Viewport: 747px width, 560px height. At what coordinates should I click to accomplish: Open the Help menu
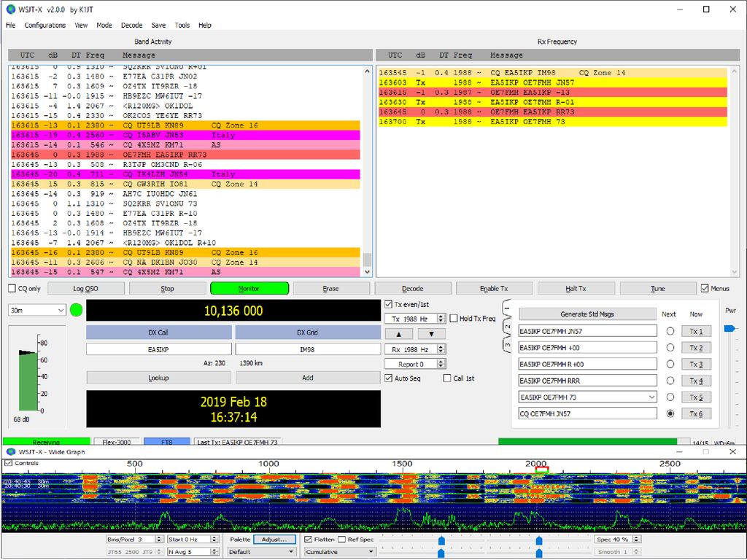(205, 26)
